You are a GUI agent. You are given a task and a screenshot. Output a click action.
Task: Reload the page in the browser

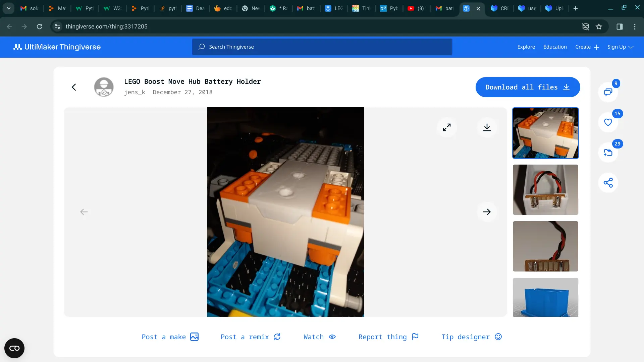click(40, 26)
